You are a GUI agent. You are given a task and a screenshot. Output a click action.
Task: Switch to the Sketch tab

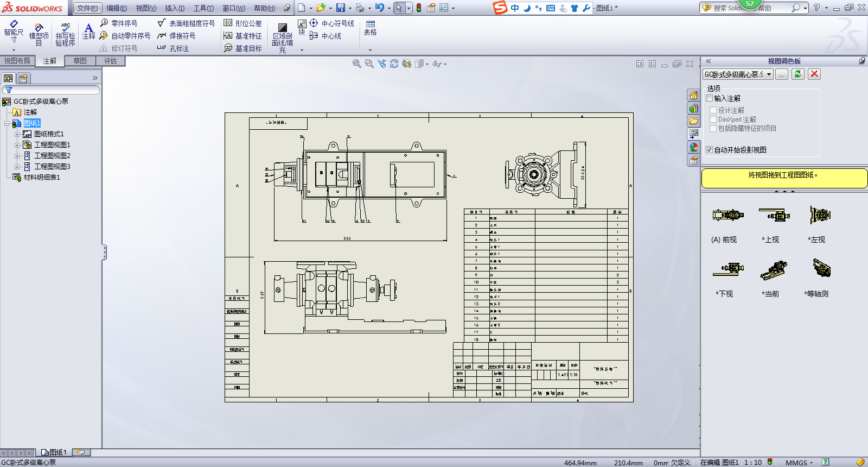click(x=80, y=61)
